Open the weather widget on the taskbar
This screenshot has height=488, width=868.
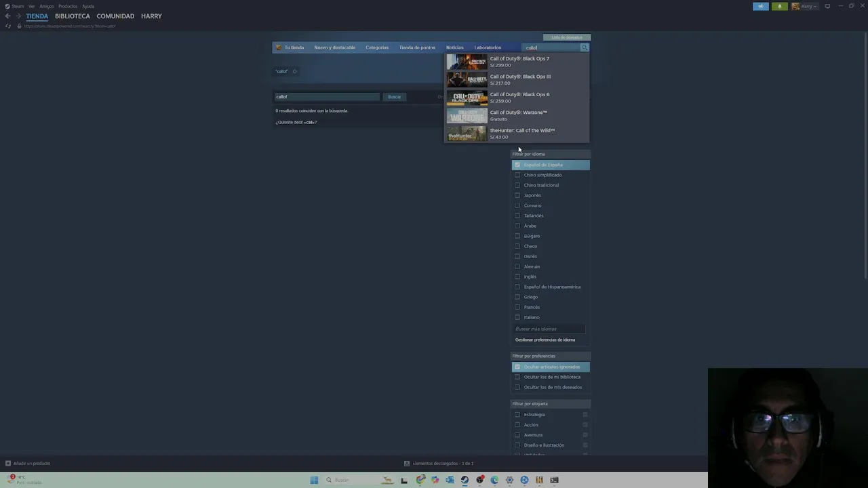(x=24, y=480)
